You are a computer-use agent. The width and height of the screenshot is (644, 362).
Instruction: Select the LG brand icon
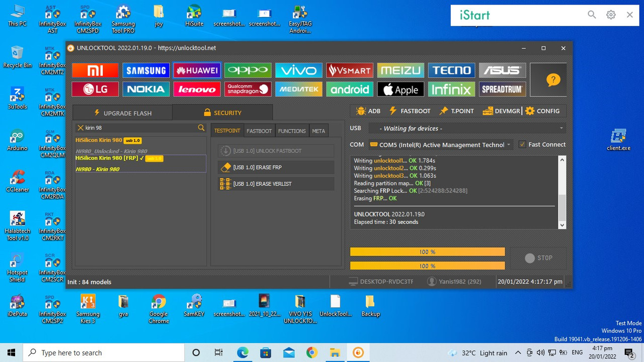coord(95,89)
